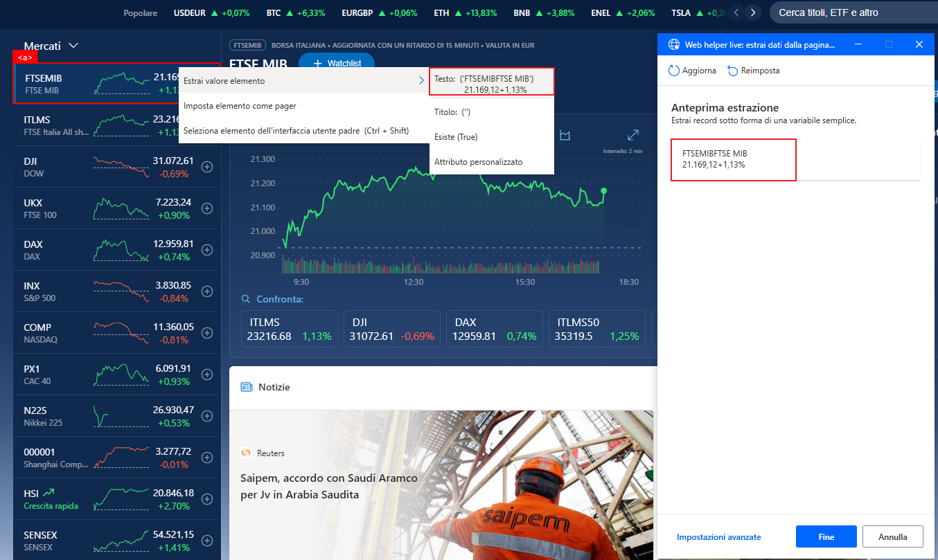Image resolution: width=938 pixels, height=560 pixels.
Task: Expand the Mercati dropdown
Action: (x=51, y=46)
